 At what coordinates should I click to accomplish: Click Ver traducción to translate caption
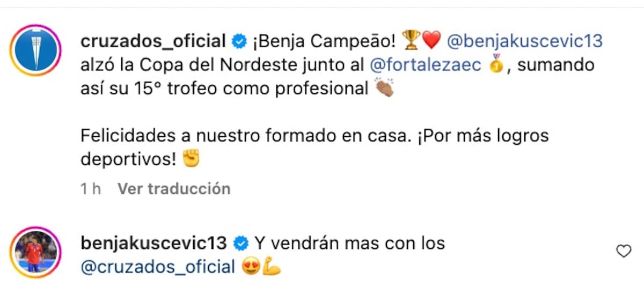[174, 189]
